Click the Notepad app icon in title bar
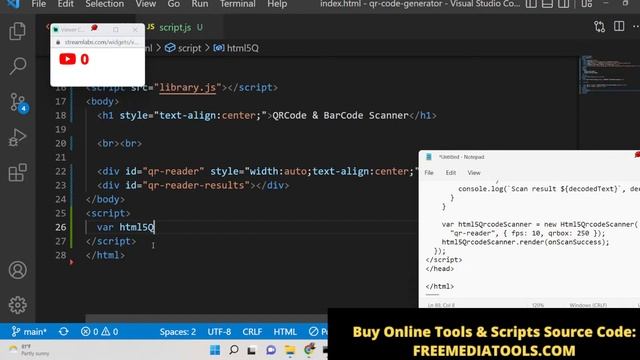The height and width of the screenshot is (360, 640). tap(429, 157)
